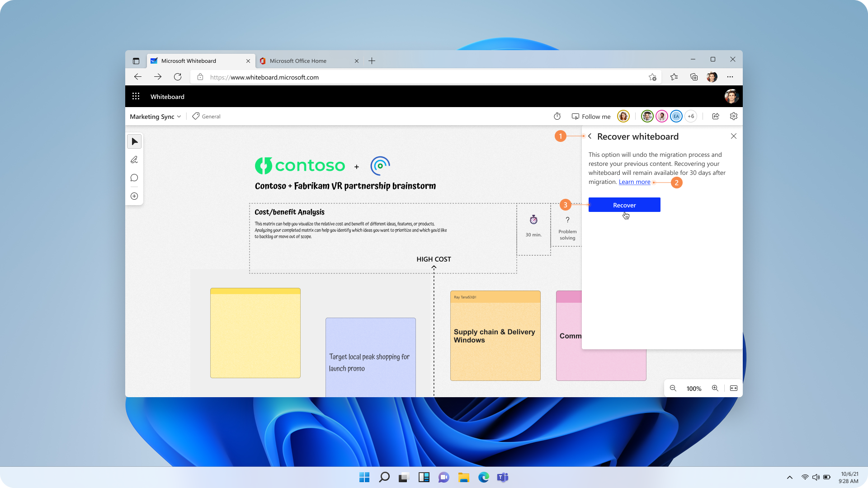Open the Learn more link
This screenshot has height=488, width=868.
[x=634, y=182]
